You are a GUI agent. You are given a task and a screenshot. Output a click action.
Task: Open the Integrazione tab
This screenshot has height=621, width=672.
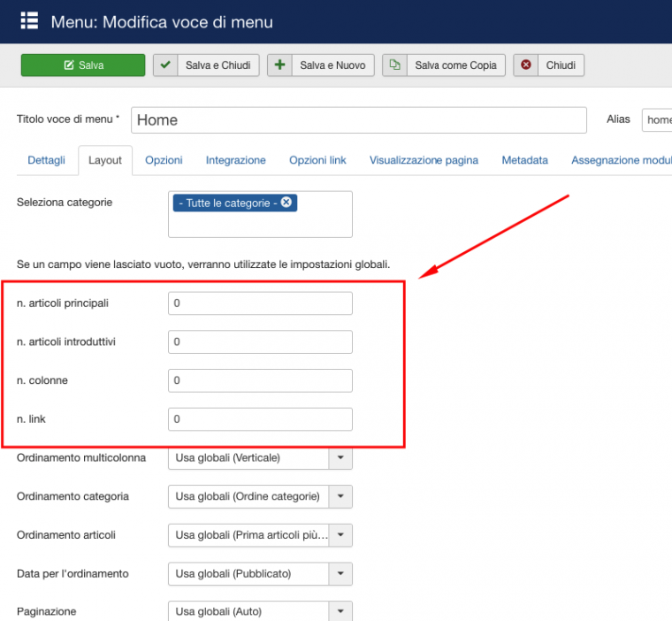(235, 160)
